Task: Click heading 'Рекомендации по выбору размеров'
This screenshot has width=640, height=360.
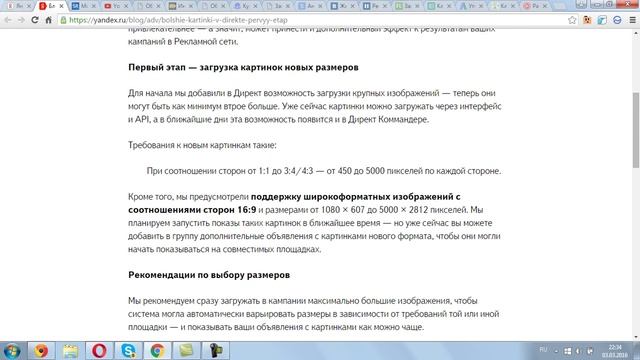Action: point(209,275)
